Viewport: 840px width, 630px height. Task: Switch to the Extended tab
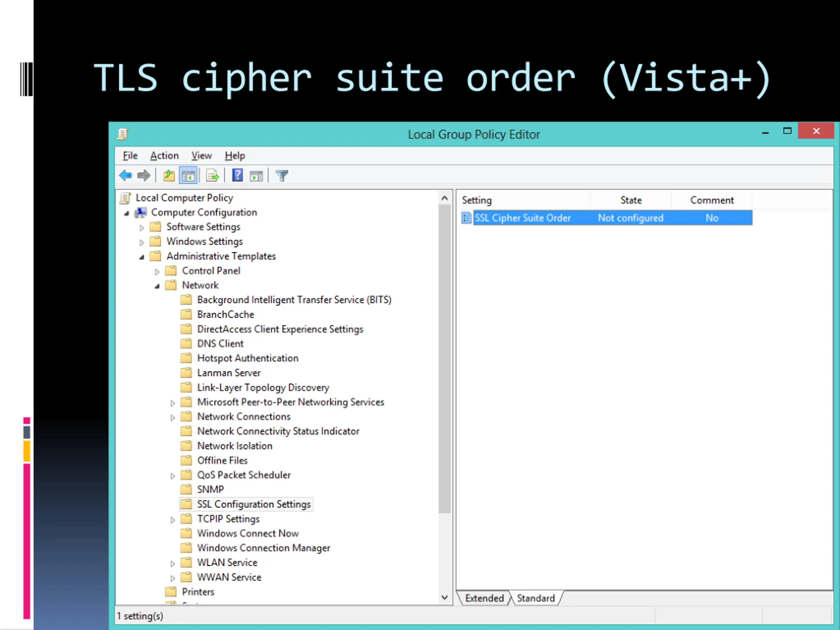(484, 598)
